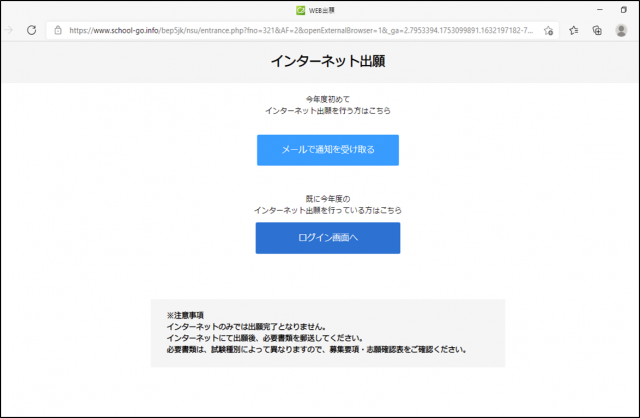Click the school-go.info URL address bar
The image size is (640, 418).
click(x=301, y=30)
